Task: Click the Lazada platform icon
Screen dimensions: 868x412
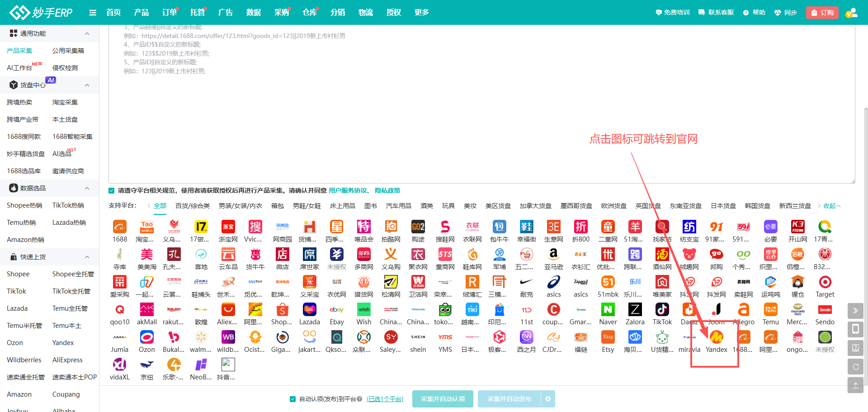Action: (310, 309)
